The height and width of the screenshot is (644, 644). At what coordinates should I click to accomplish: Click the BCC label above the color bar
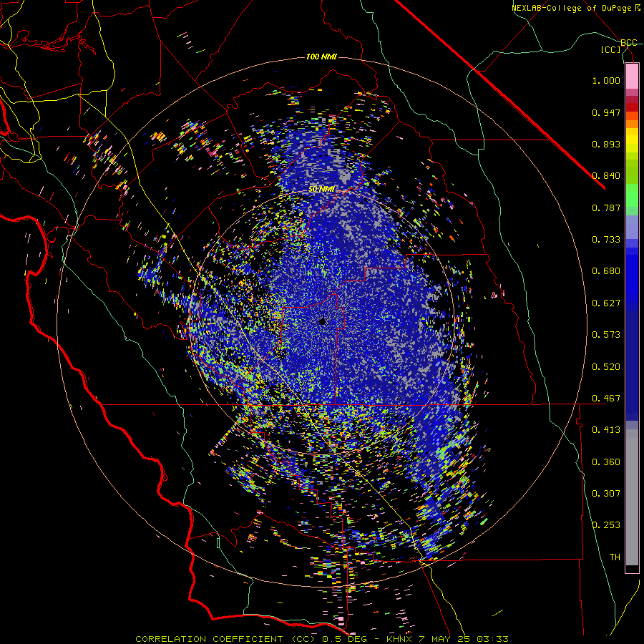click(628, 43)
